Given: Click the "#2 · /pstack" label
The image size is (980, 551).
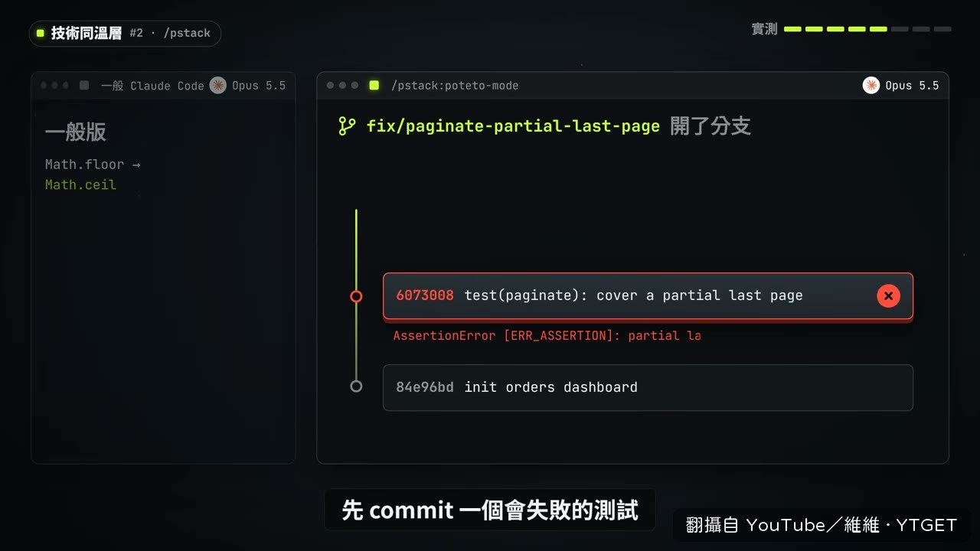Looking at the screenshot, I should pos(170,33).
